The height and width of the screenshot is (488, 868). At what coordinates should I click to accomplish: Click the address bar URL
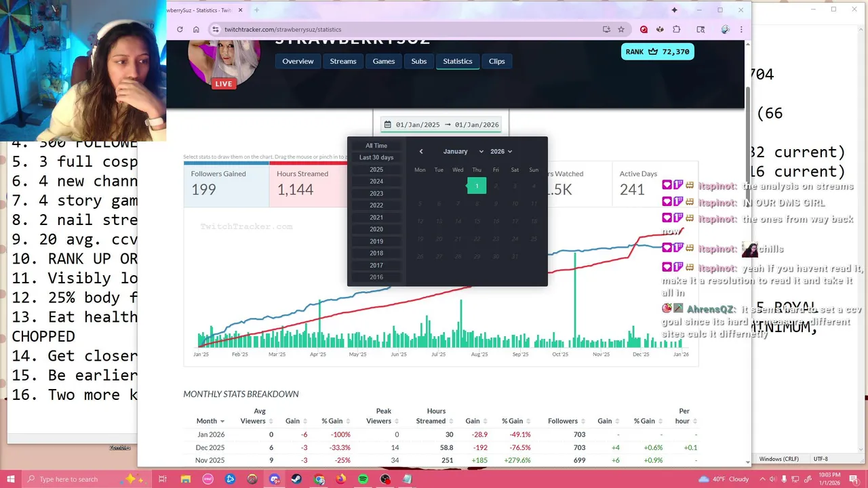click(283, 29)
